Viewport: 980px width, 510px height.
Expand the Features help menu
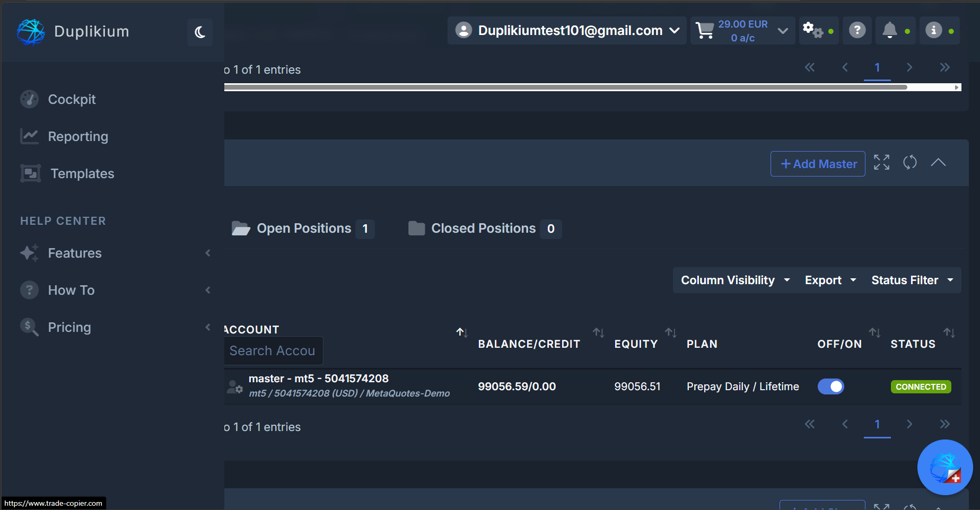115,253
